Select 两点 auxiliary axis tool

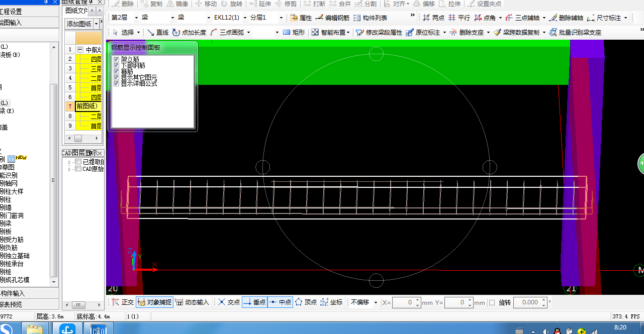click(433, 18)
